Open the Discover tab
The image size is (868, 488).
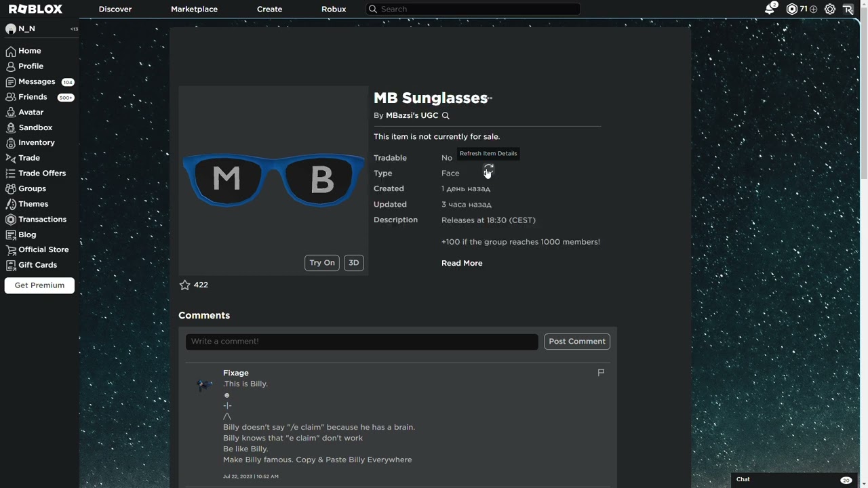115,9
